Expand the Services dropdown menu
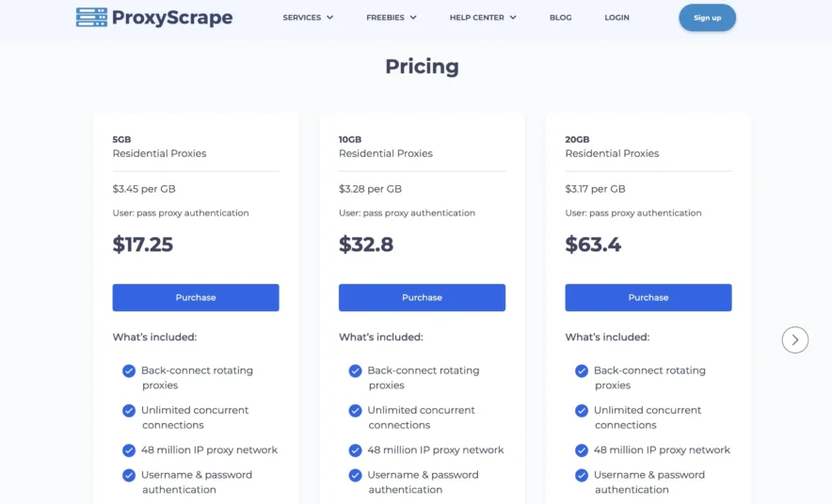The image size is (832, 504). (x=308, y=18)
